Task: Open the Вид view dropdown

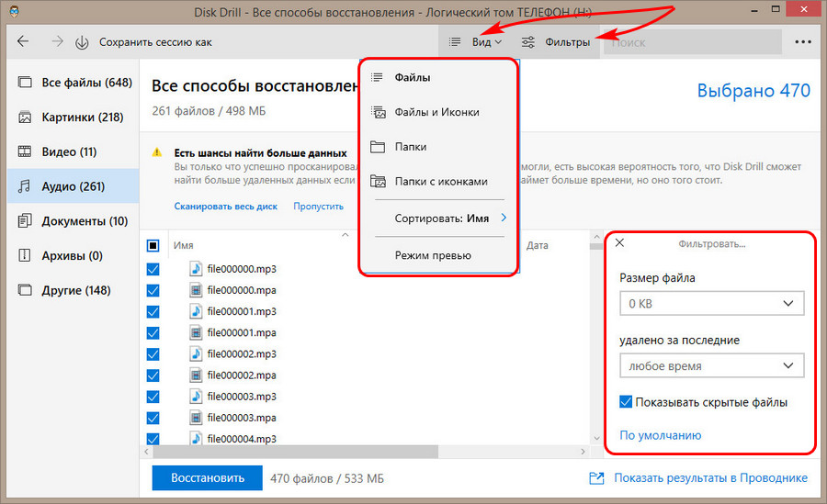Action: (486, 41)
